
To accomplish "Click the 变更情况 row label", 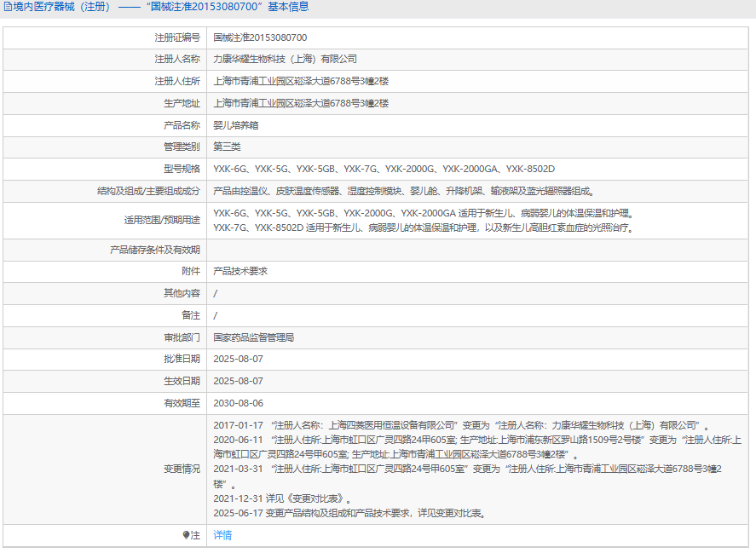I will [182, 469].
